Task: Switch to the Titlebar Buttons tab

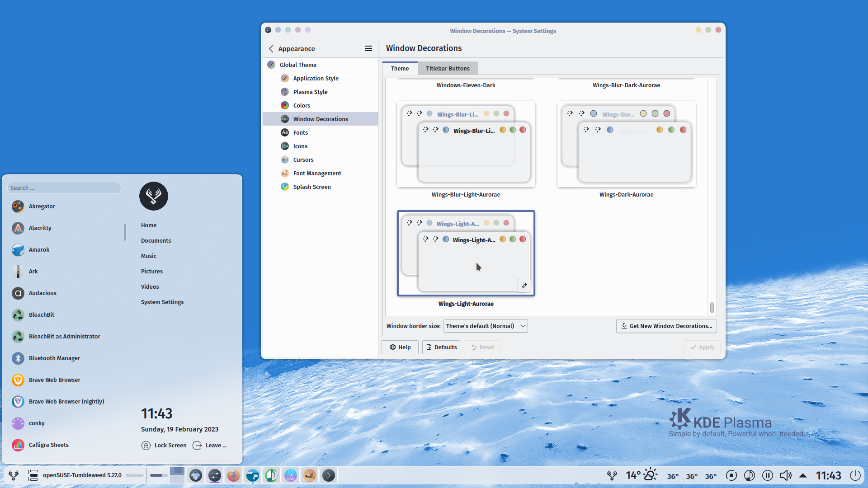Action: point(448,69)
